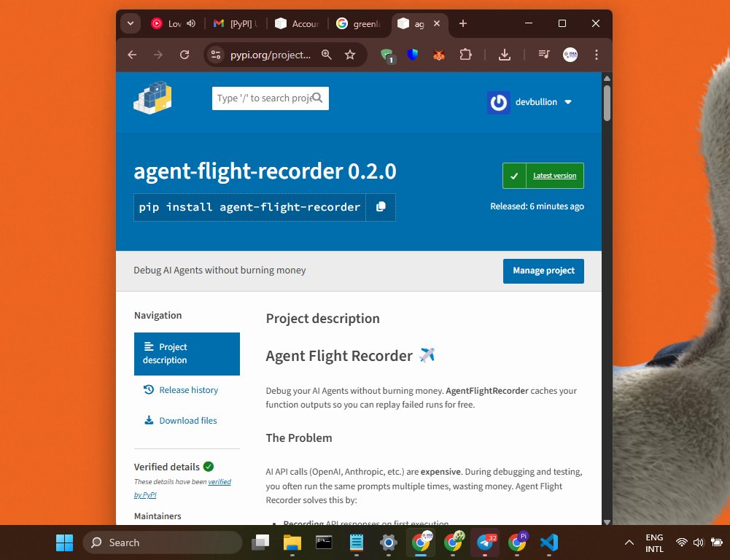Click the Released: 6 minutes ago text

click(x=537, y=206)
